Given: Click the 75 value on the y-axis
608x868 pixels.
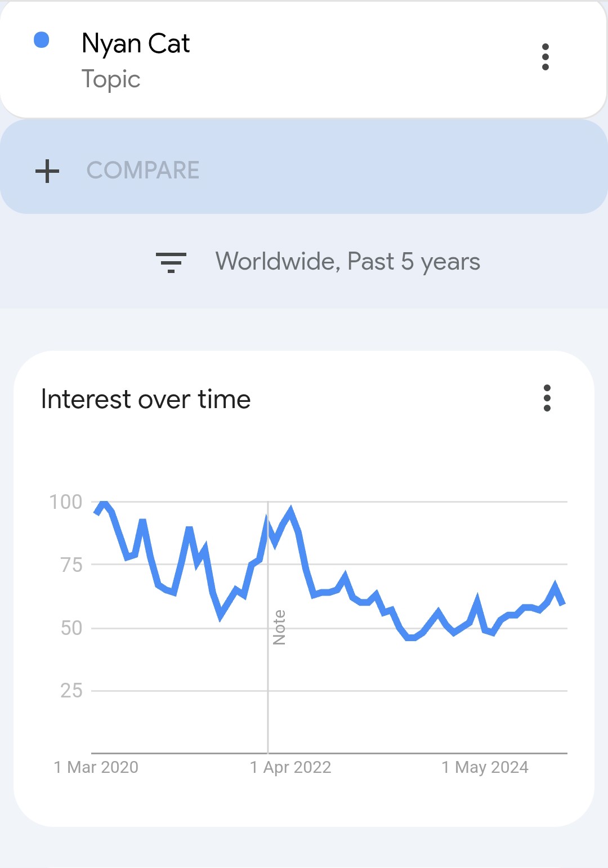Looking at the screenshot, I should click(71, 565).
